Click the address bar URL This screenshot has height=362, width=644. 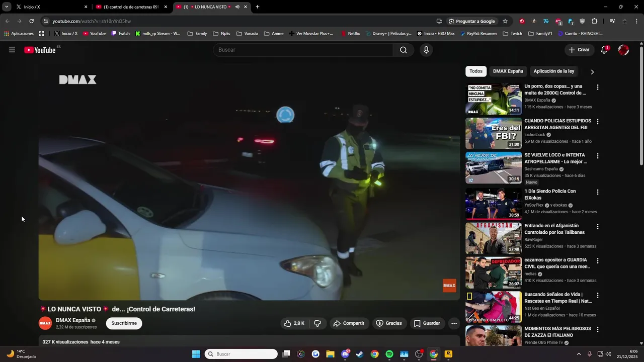(x=92, y=21)
